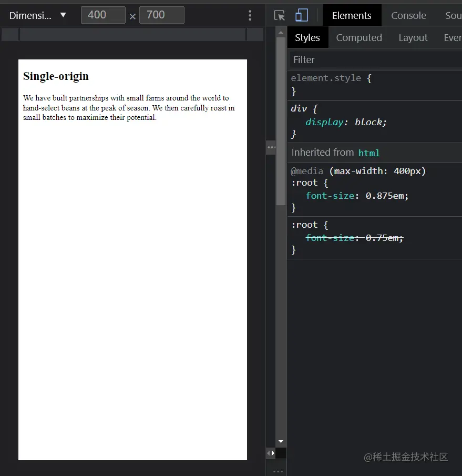462x476 pixels.
Task: Click the down arrow of the elements scrollbar
Action: 281,441
